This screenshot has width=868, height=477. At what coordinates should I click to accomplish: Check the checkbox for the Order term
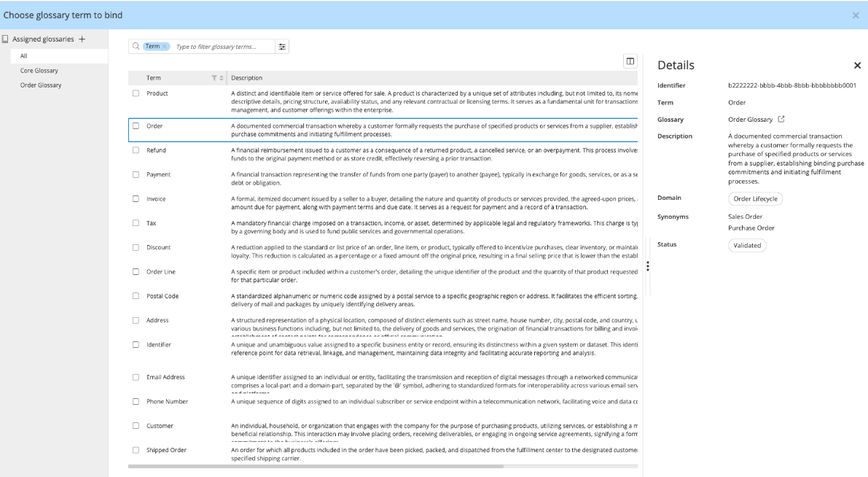click(x=135, y=125)
